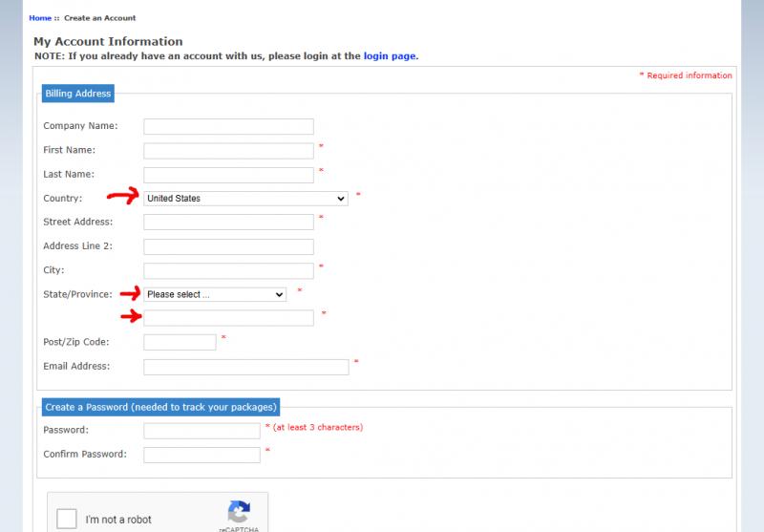This screenshot has width=764, height=532.
Task: Open the login page link
Action: (x=390, y=56)
